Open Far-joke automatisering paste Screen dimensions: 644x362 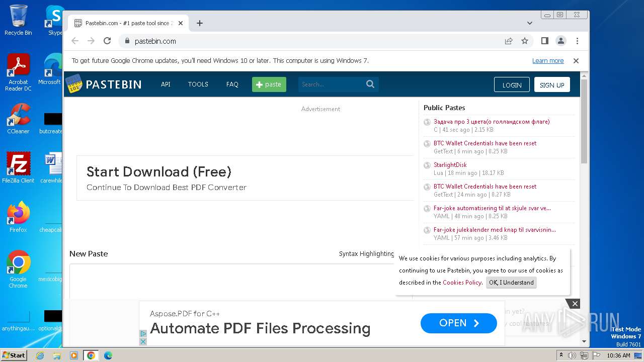point(492,208)
